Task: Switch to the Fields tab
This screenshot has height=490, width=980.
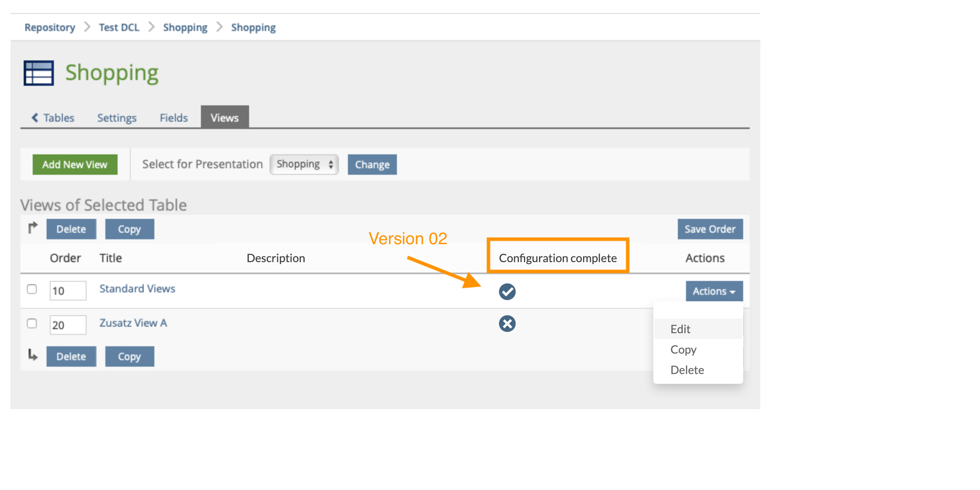Action: click(174, 118)
